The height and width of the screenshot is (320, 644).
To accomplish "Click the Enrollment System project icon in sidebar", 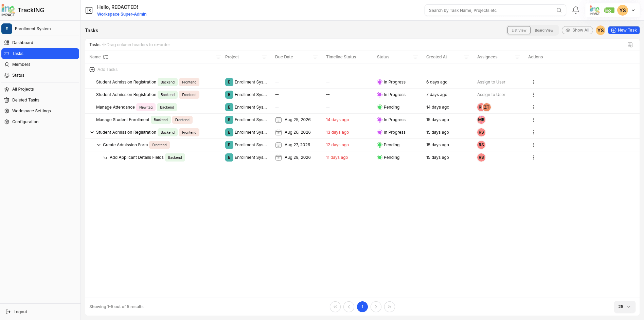I will [7, 29].
